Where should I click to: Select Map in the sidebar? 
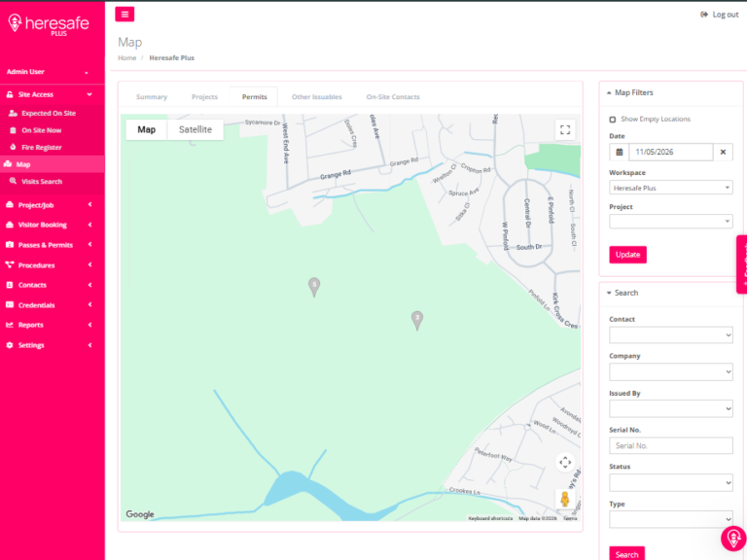53,164
